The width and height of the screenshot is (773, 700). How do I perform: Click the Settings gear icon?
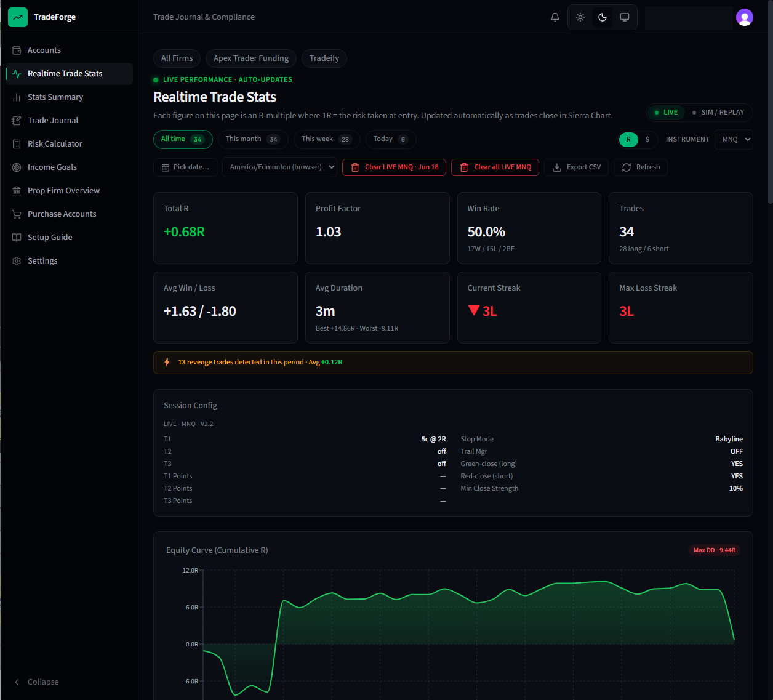click(x=17, y=261)
